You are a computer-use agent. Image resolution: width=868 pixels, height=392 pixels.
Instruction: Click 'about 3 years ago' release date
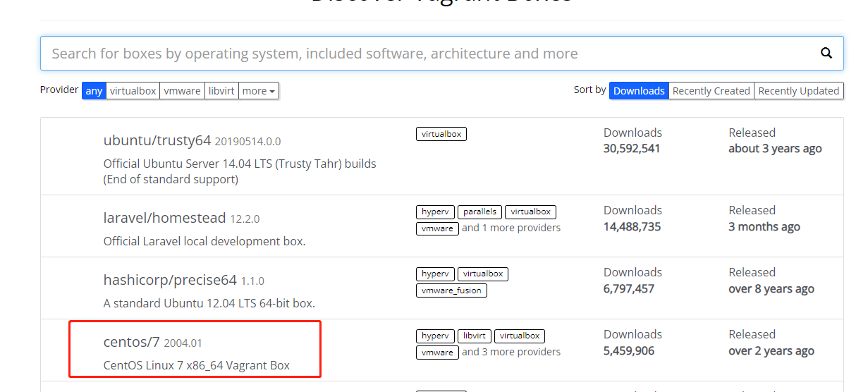pyautogui.click(x=775, y=149)
